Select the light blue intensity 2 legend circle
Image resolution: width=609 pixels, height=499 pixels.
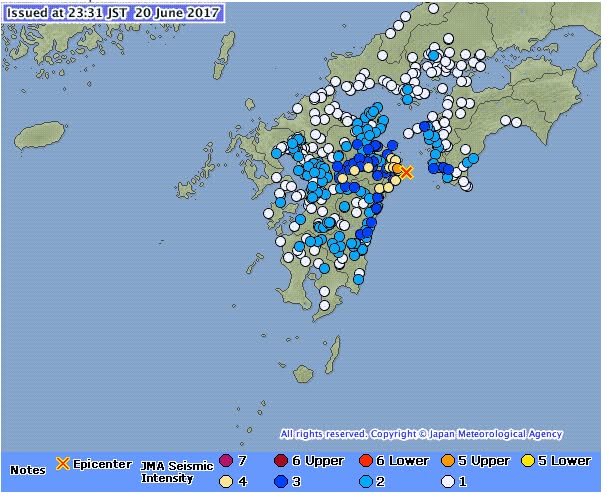tap(366, 481)
